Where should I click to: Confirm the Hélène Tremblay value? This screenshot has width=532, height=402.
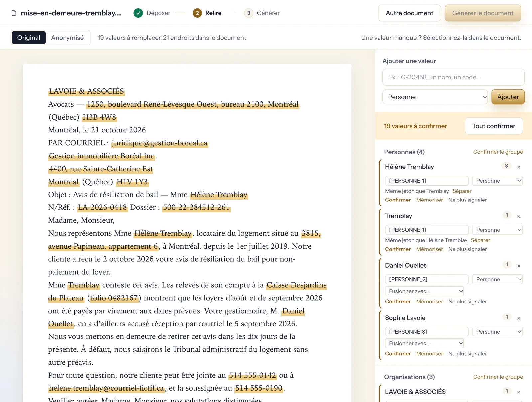point(398,200)
